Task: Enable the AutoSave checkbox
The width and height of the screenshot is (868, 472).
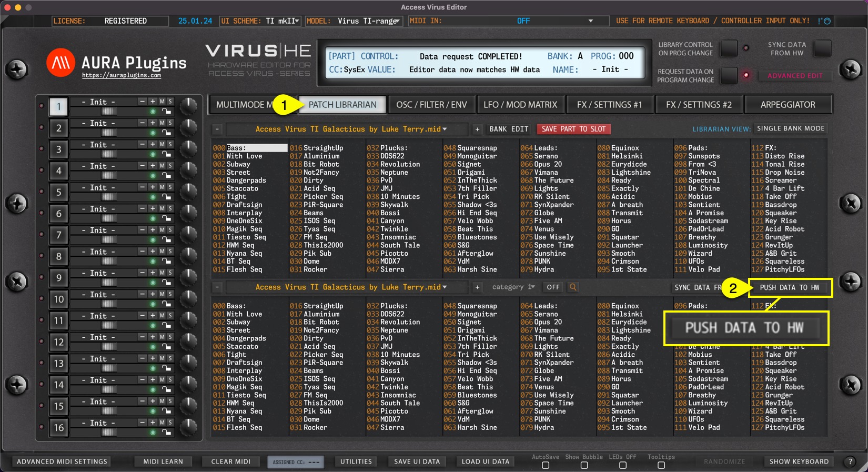Action: pos(546,465)
